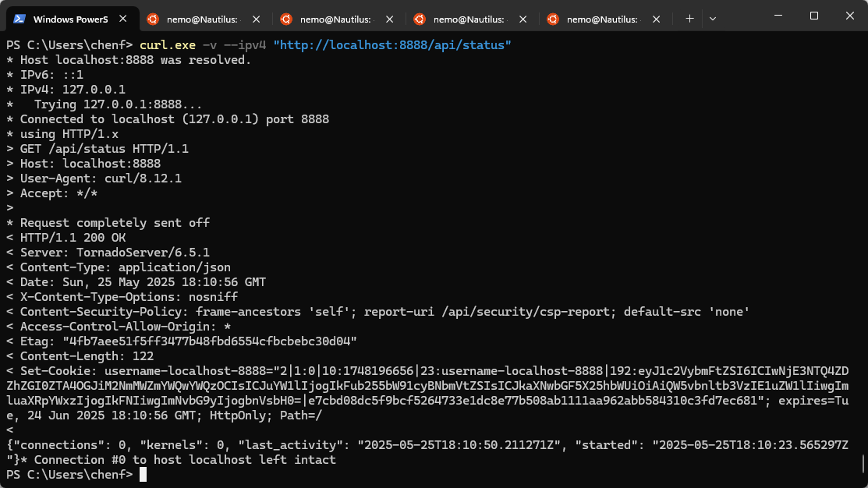Close the first nemo@Nautilus tab
Screen dimensions: 868x488
pyautogui.click(x=256, y=19)
